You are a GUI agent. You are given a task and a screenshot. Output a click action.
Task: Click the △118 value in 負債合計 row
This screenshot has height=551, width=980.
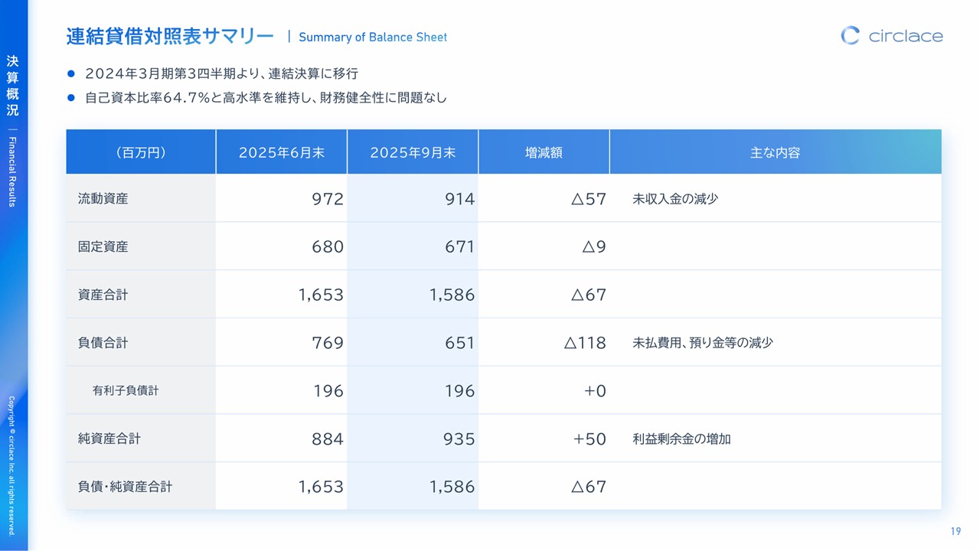585,343
